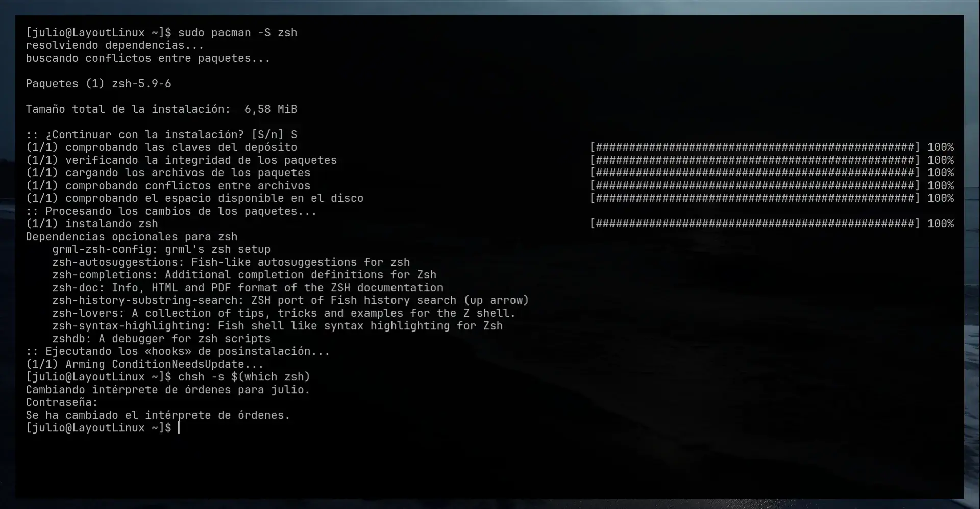
Task: Click the Arming ConditionNeedsUpdate hook message
Action: [144, 364]
